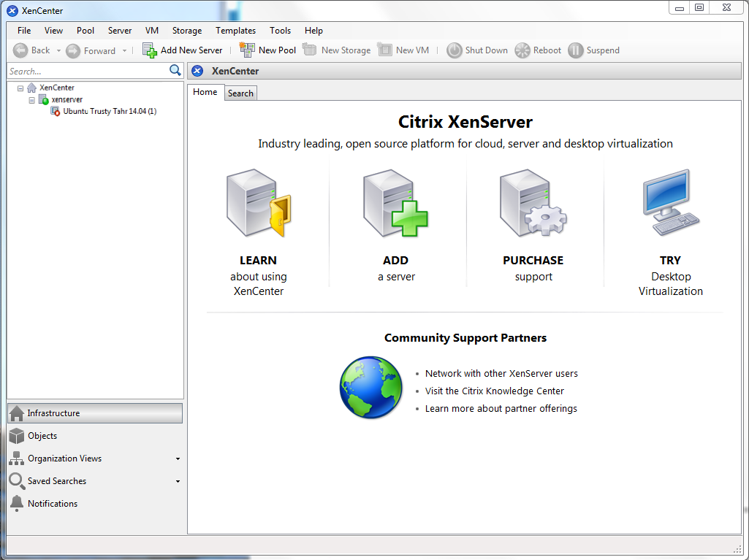
Task: Click the PURCHASE support text
Action: 533,268
